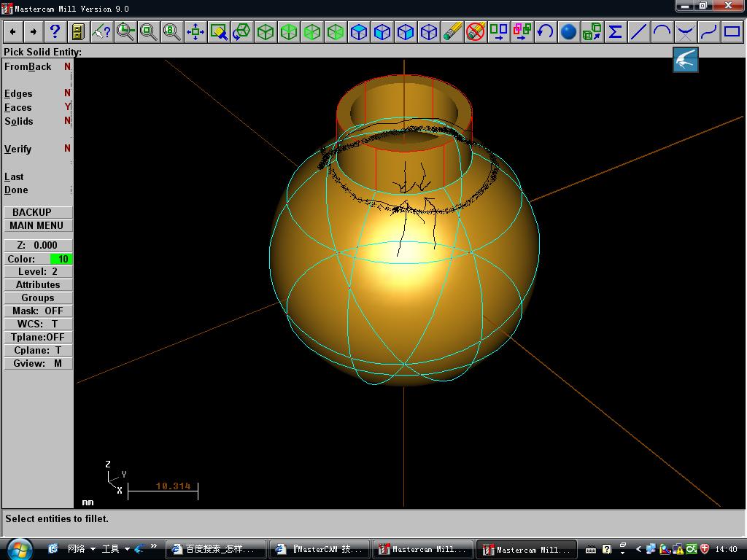The image size is (747, 560).
Task: Set Gview to front green cube
Action: [x=312, y=32]
